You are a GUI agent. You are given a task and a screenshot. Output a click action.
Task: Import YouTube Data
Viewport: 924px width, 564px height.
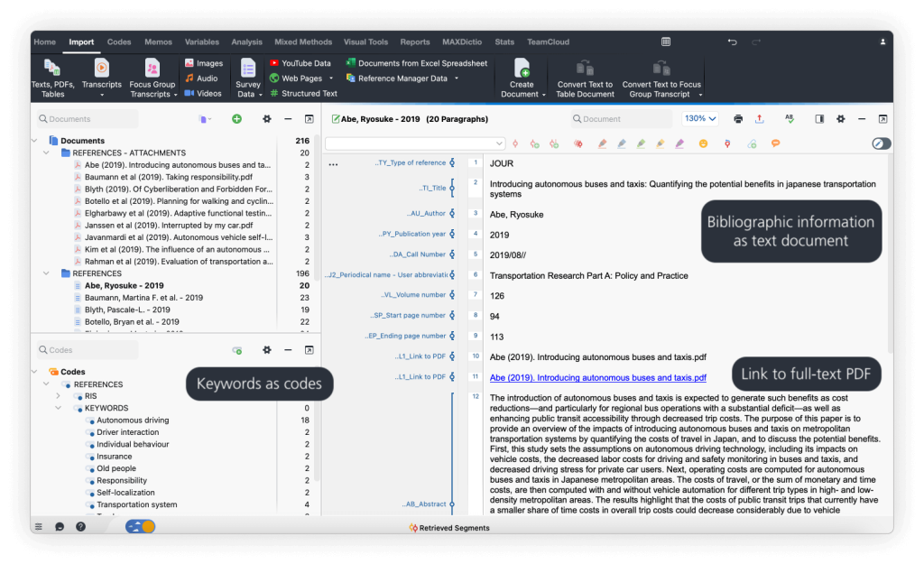click(300, 63)
